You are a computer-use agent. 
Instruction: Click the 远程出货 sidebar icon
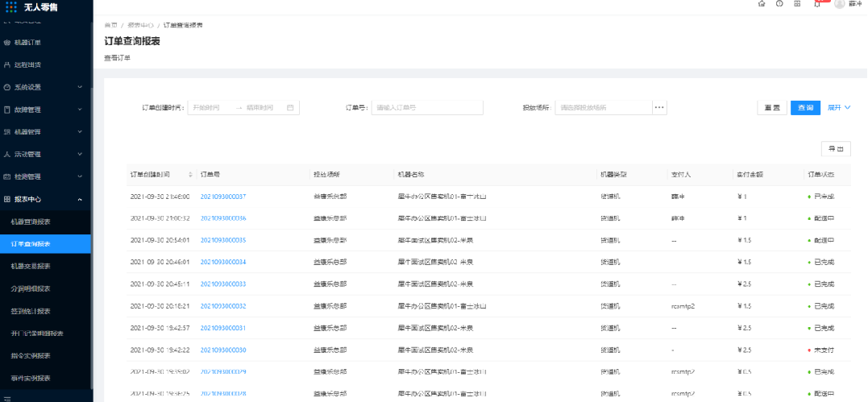coord(7,64)
